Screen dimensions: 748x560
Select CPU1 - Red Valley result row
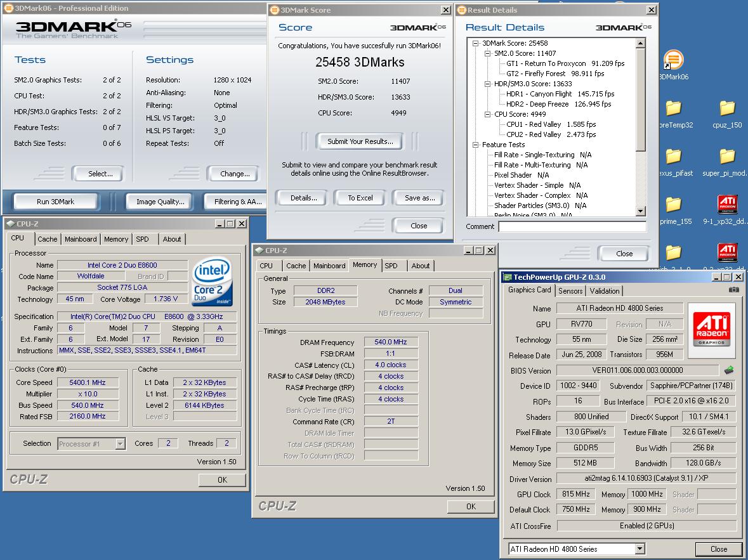[x=551, y=124]
